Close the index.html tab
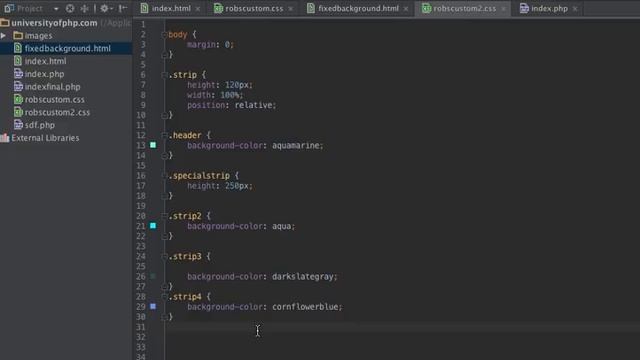Image resolution: width=640 pixels, height=360 pixels. click(x=198, y=9)
